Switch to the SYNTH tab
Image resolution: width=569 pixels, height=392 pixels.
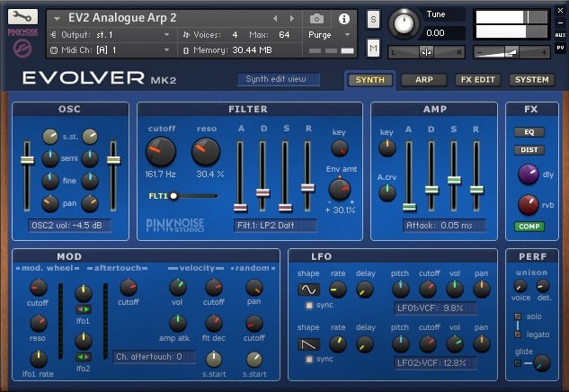[369, 80]
